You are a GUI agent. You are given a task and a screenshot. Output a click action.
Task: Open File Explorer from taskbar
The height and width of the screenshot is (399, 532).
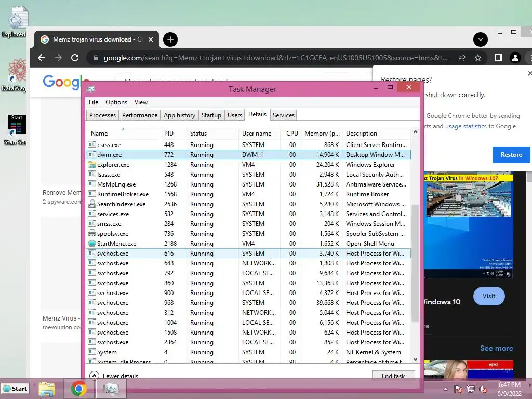[x=47, y=389]
